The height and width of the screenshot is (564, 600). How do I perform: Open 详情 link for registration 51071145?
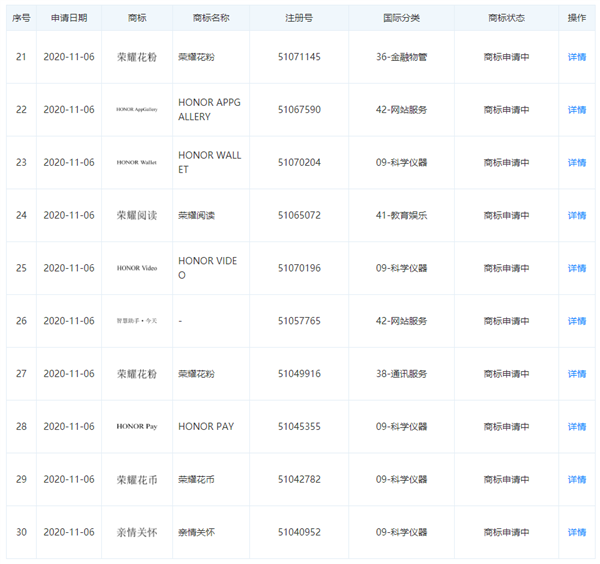pyautogui.click(x=577, y=57)
